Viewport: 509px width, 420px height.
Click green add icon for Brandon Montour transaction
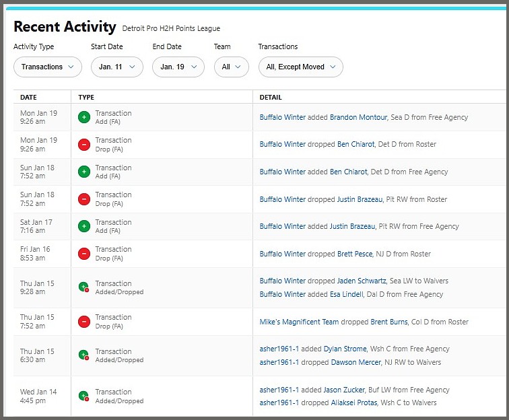point(84,117)
